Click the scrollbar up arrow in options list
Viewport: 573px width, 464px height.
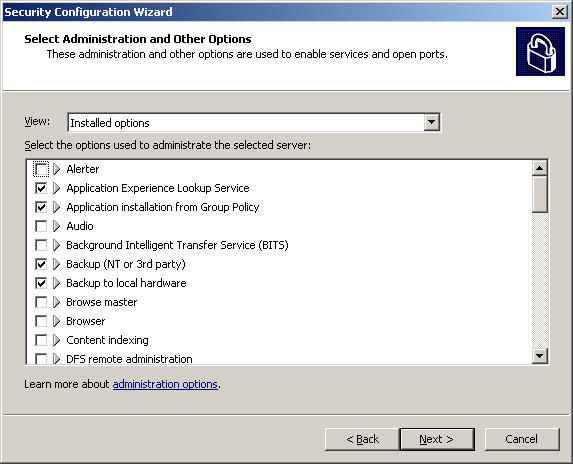tap(540, 168)
